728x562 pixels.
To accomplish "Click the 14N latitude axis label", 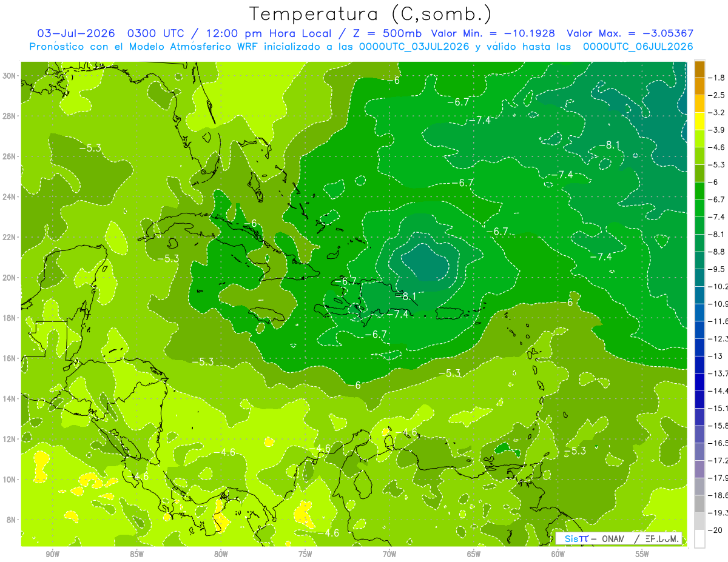I will click(10, 398).
